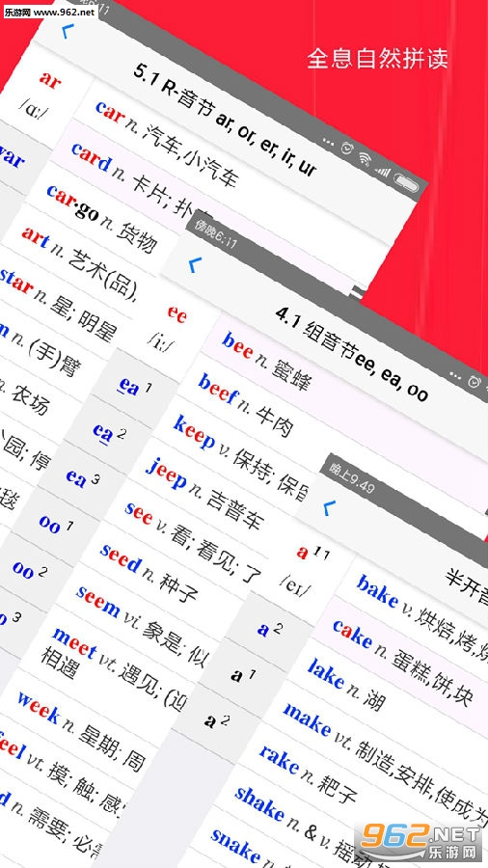Open the word 'car' 汽车 entry
Screen dimensions: 488x868
pyautogui.click(x=166, y=143)
